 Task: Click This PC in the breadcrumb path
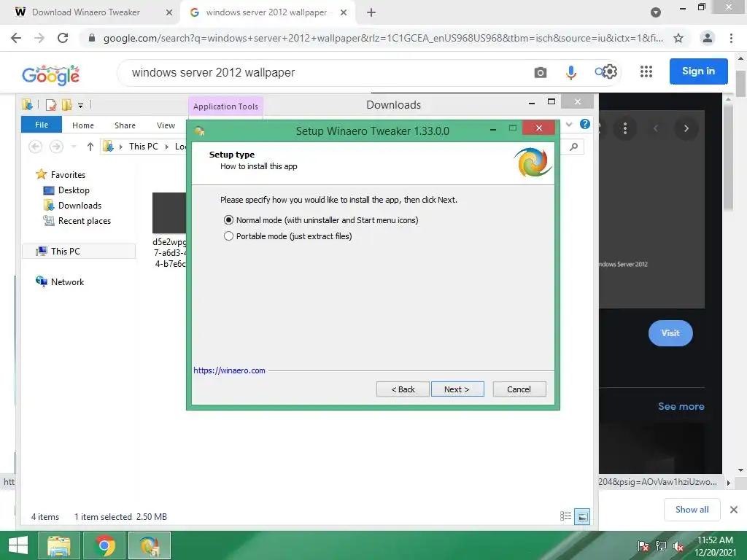[x=143, y=146]
